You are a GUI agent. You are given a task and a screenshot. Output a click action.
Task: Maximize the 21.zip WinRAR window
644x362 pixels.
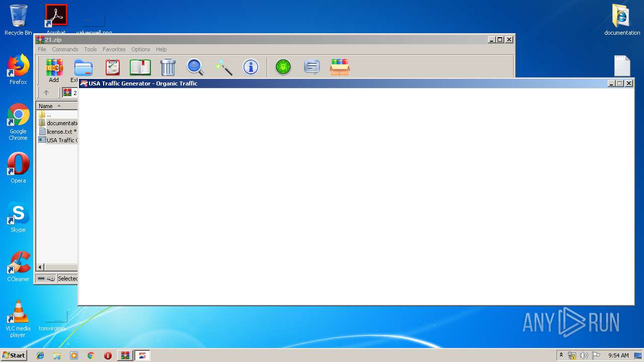[x=500, y=40]
